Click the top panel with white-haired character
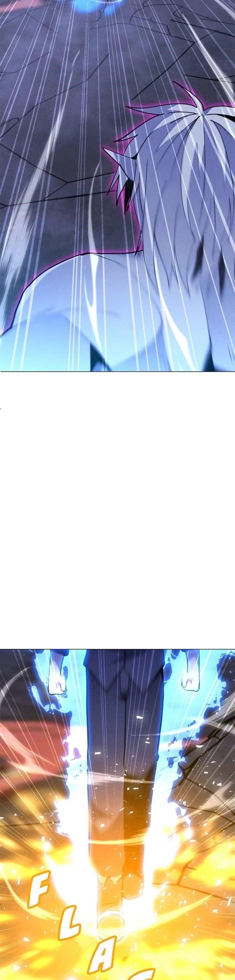Screen dimensions: 235x980 [x=117, y=185]
